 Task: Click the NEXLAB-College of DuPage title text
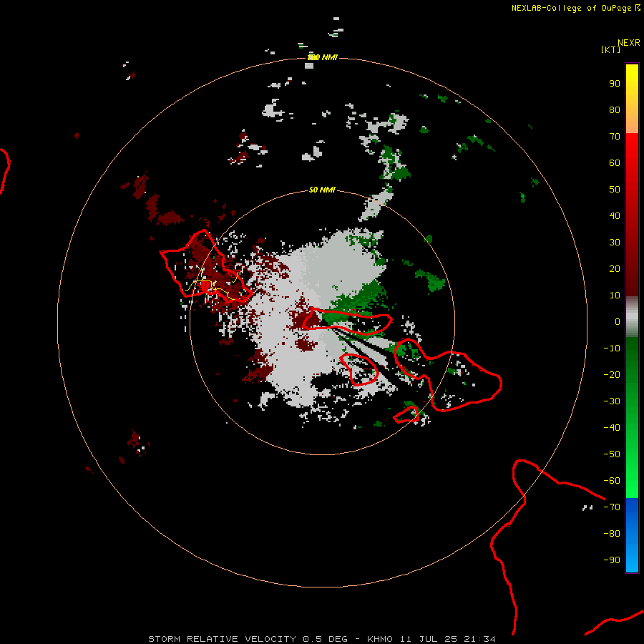coord(575,8)
